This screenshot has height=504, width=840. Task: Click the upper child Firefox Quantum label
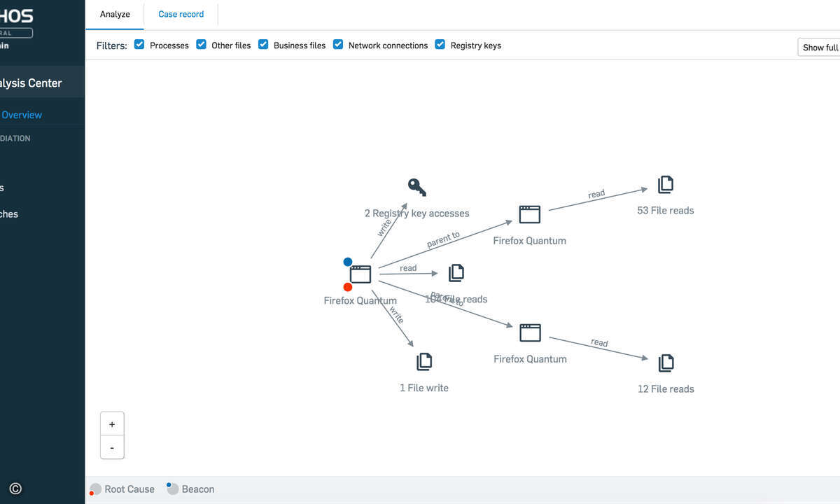(530, 240)
